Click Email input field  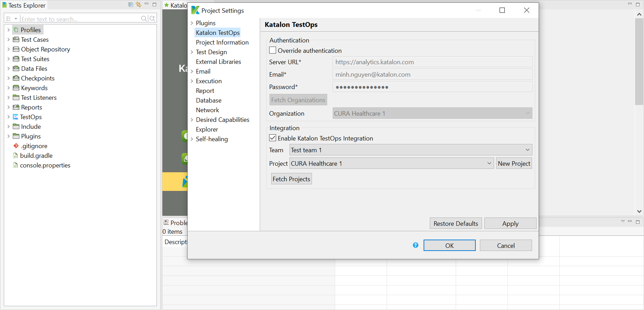[432, 74]
